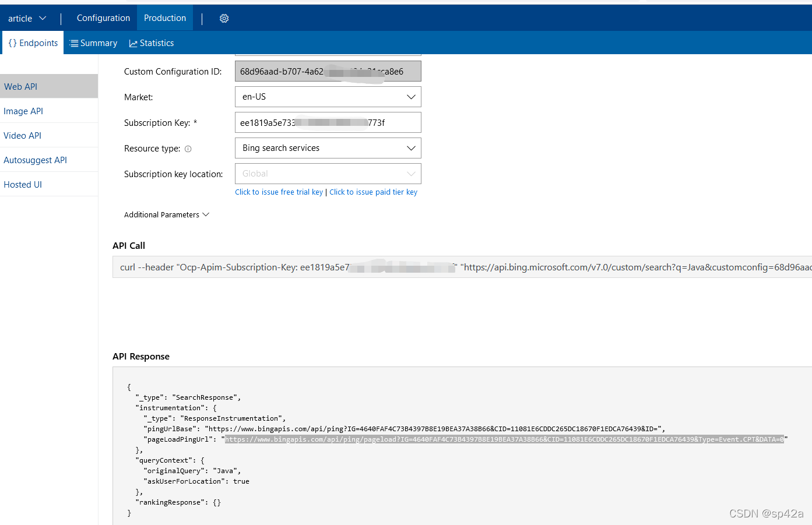Click the Market: label
This screenshot has height=525, width=812.
[139, 97]
